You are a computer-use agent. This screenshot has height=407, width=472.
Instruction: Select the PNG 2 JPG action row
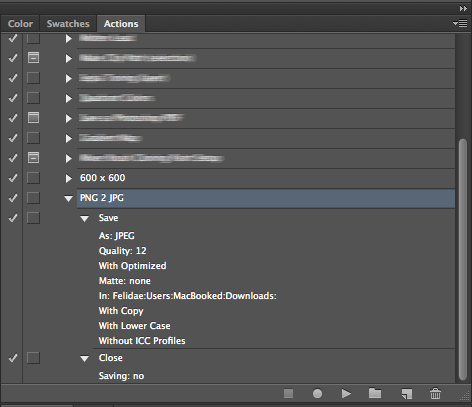[266, 198]
